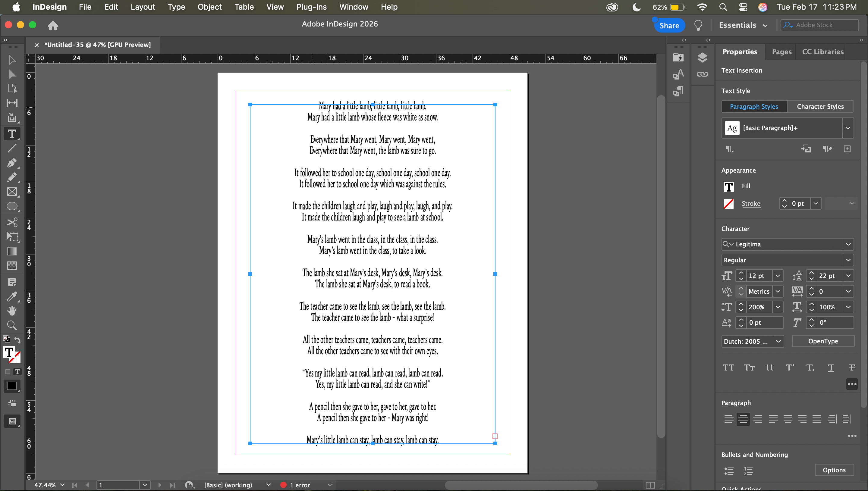Click the Stroke color swatch
Viewport: 868px width, 491px height.
pyautogui.click(x=728, y=204)
